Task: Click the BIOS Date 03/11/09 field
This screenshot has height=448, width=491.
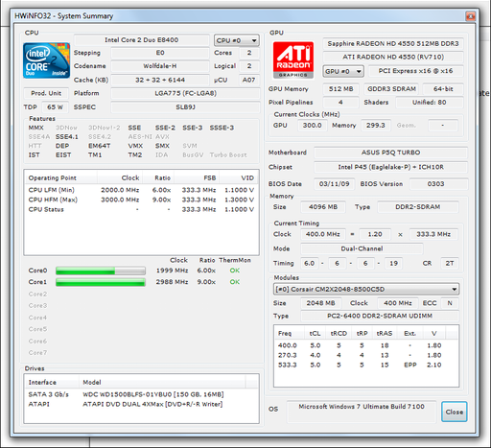Action: point(334,184)
